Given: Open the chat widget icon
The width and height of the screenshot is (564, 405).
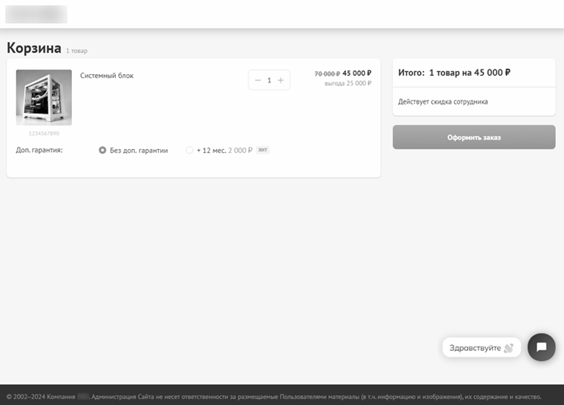Looking at the screenshot, I should point(541,347).
